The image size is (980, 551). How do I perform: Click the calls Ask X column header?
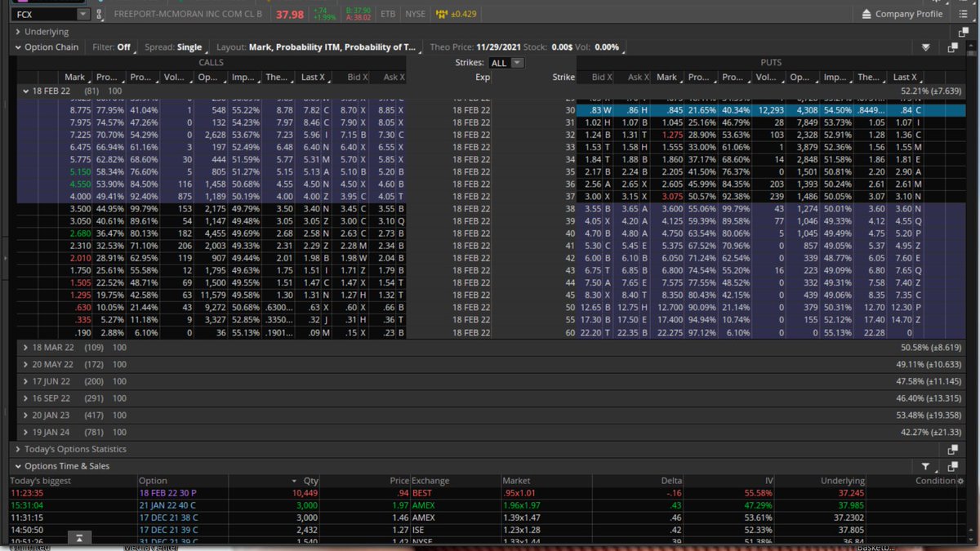[x=390, y=77]
